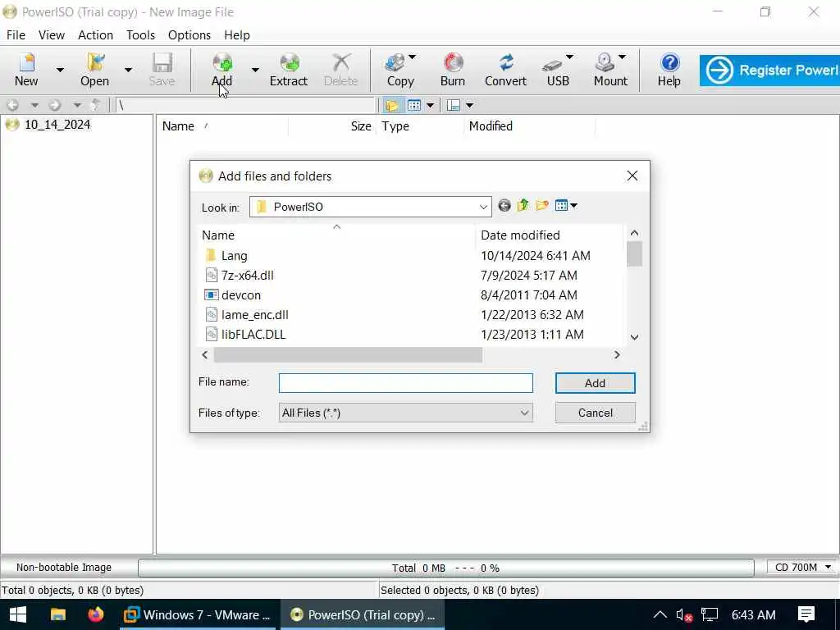This screenshot has height=630, width=840.
Task: Click the view mode grid icon in navigation bar
Action: tap(414, 105)
